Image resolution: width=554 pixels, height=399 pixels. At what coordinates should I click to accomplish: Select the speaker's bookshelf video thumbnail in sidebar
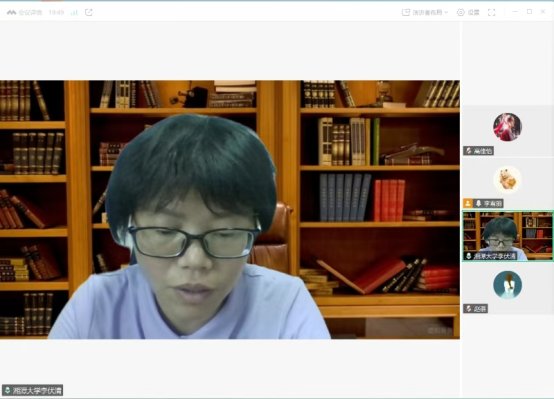(x=508, y=236)
